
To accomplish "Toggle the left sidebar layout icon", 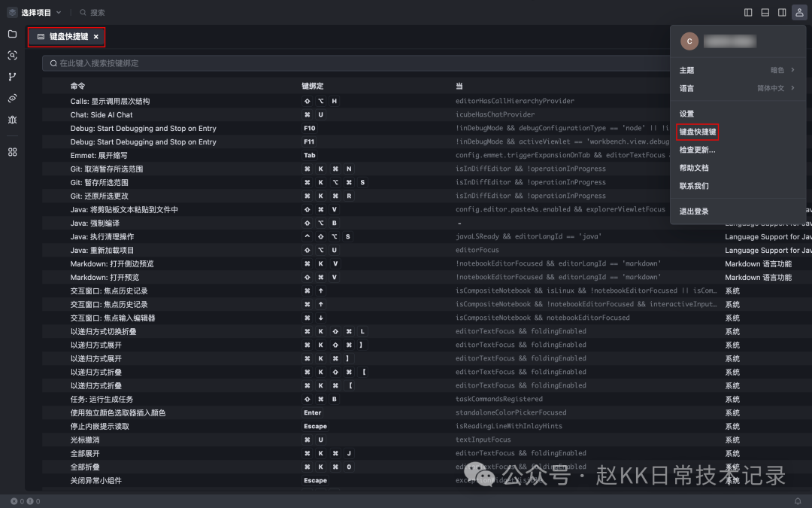I will coord(748,12).
